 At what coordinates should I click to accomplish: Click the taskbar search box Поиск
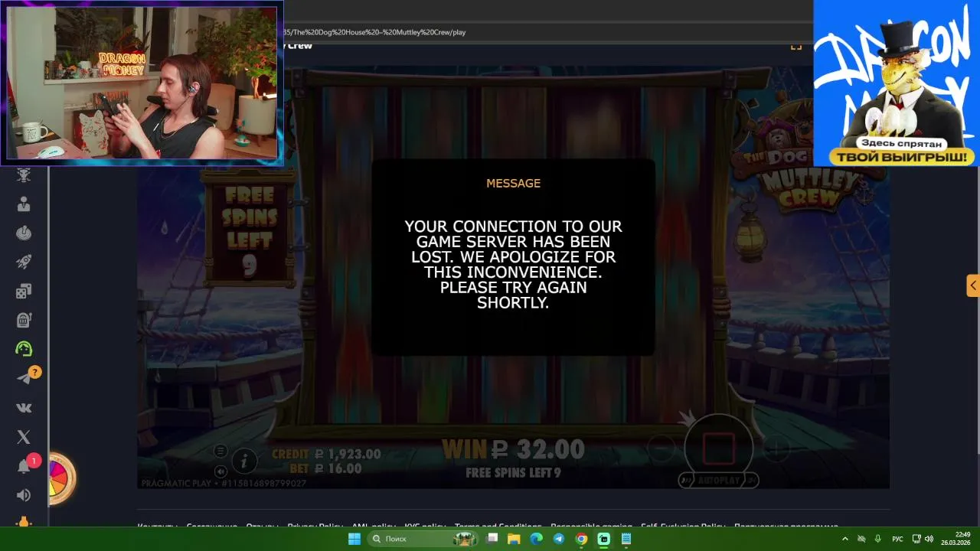click(423, 539)
